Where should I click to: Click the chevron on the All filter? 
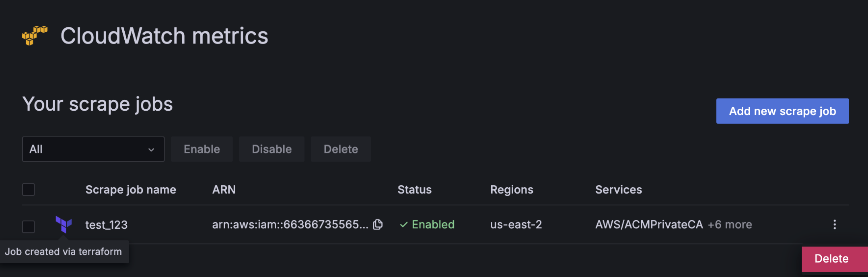coord(151,149)
